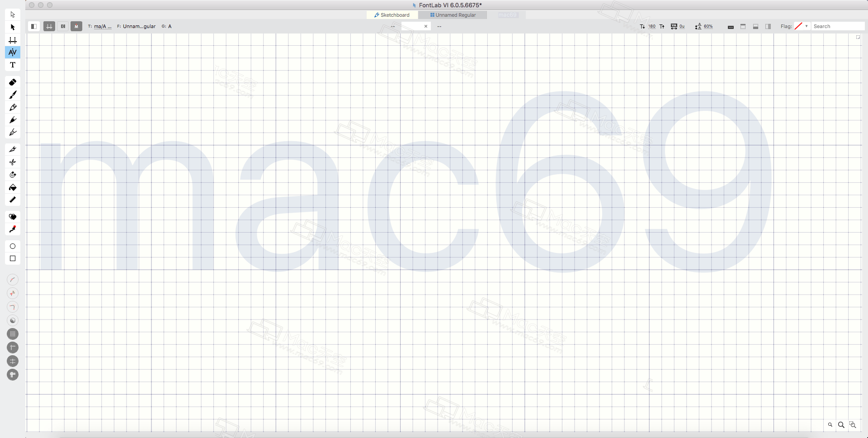Select the Ruler measurement tool

point(13,200)
